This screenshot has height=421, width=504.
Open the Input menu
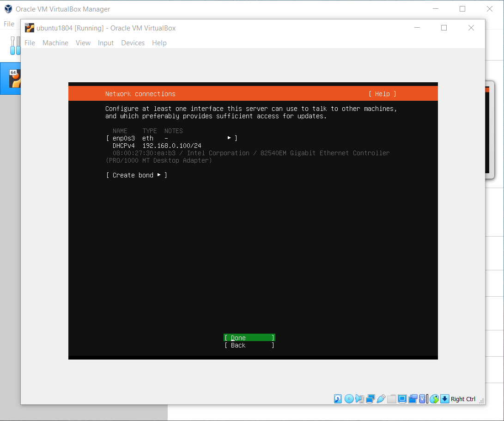106,43
